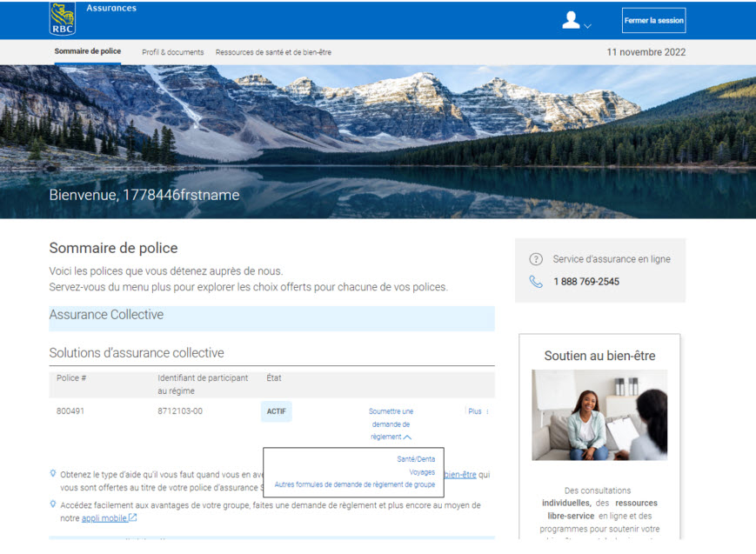Click the Bienvenue, 1778446frstname greeting
This screenshot has height=554, width=756.
(144, 195)
